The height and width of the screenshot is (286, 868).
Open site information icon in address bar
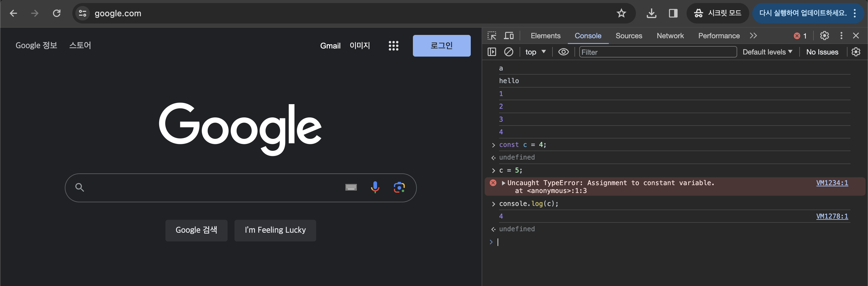[83, 13]
